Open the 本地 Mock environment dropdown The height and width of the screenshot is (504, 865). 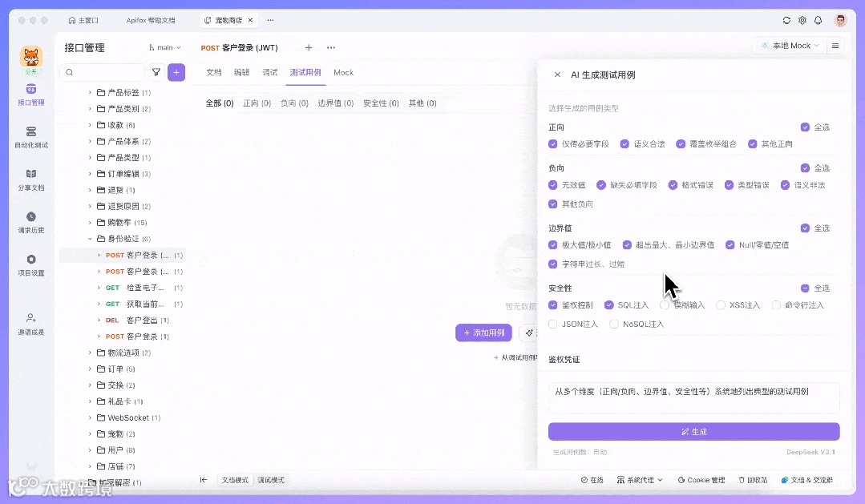point(790,46)
